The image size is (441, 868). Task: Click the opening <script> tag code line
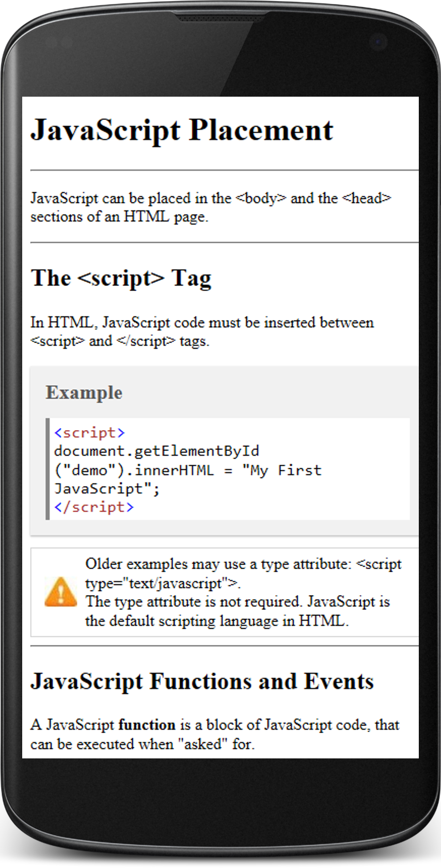pyautogui.click(x=89, y=432)
